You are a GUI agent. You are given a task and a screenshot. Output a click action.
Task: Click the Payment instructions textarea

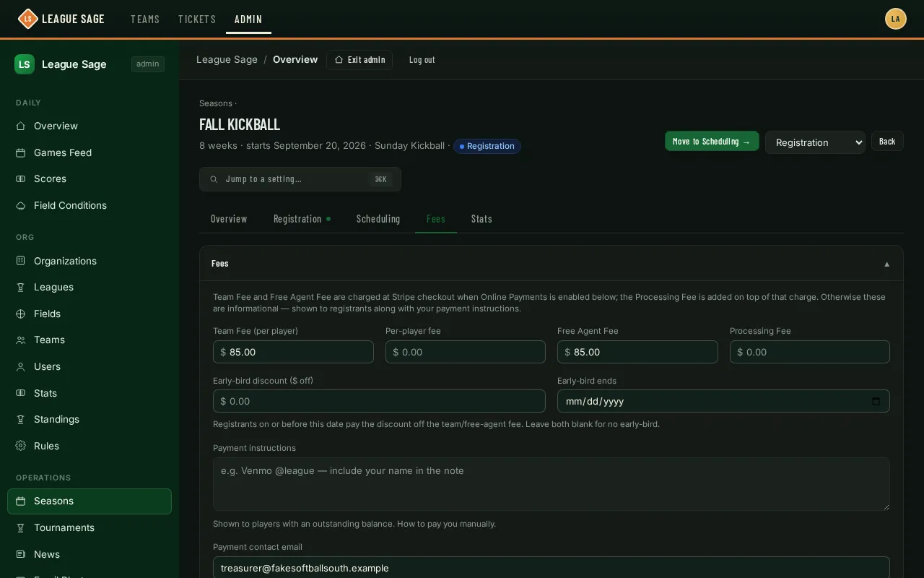[x=552, y=484]
